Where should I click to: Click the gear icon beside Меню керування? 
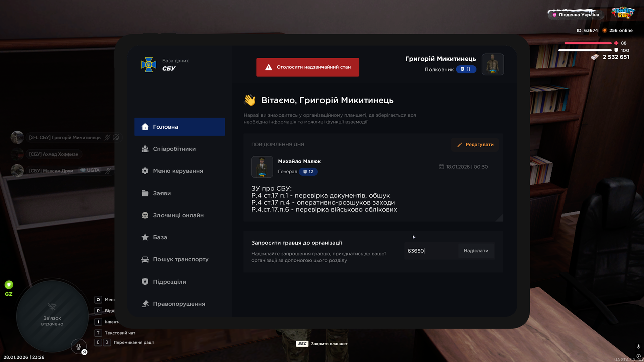point(145,171)
